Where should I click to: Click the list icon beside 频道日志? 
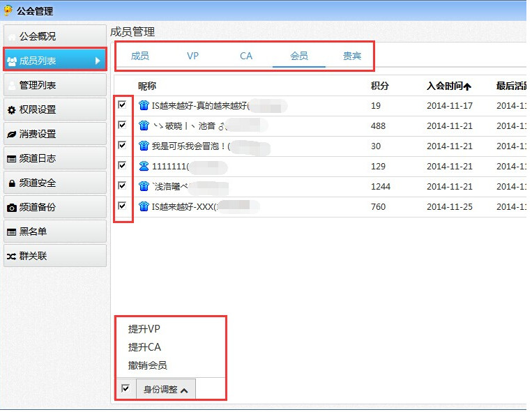tap(11, 159)
